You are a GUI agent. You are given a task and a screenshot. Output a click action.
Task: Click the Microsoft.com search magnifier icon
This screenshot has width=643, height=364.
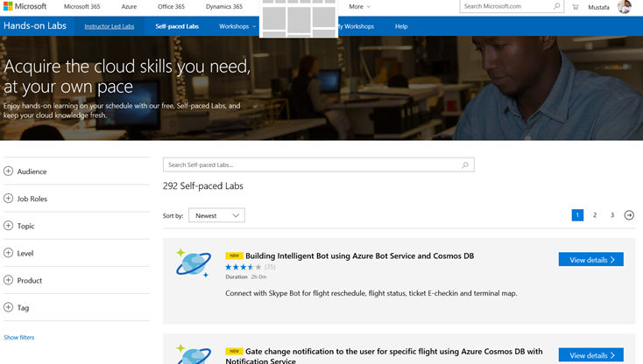pyautogui.click(x=556, y=6)
